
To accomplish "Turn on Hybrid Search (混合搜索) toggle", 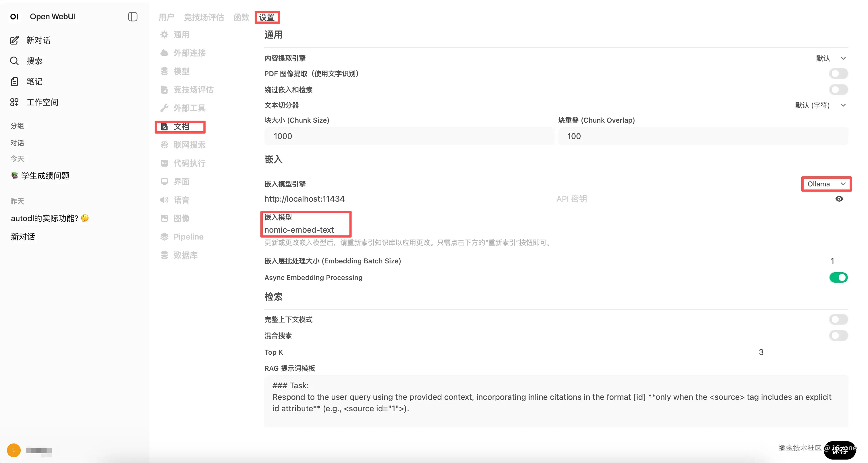I will coord(838,335).
